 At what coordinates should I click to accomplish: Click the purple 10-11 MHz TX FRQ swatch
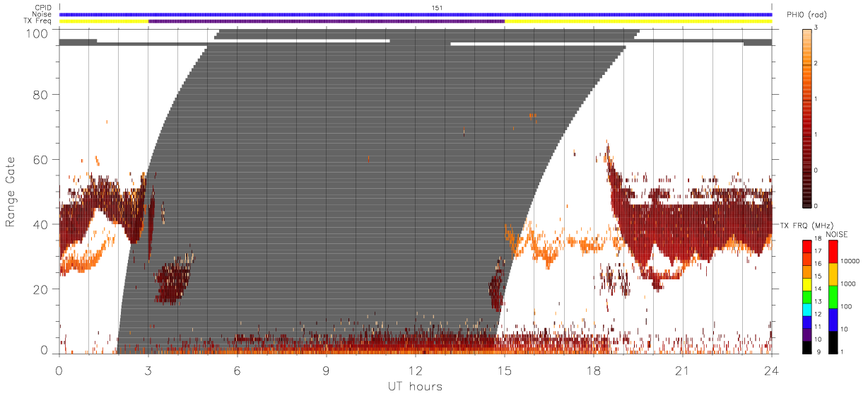coord(807,335)
